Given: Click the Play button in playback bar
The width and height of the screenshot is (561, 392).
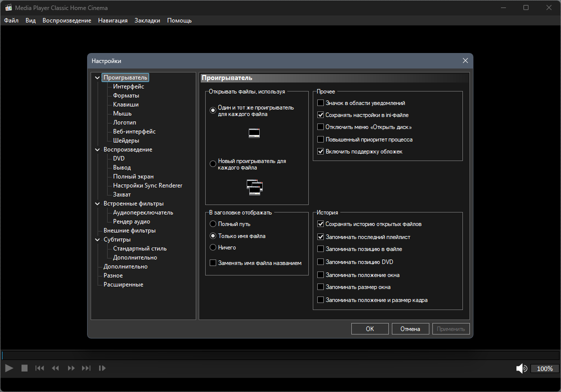Looking at the screenshot, I should (10, 368).
